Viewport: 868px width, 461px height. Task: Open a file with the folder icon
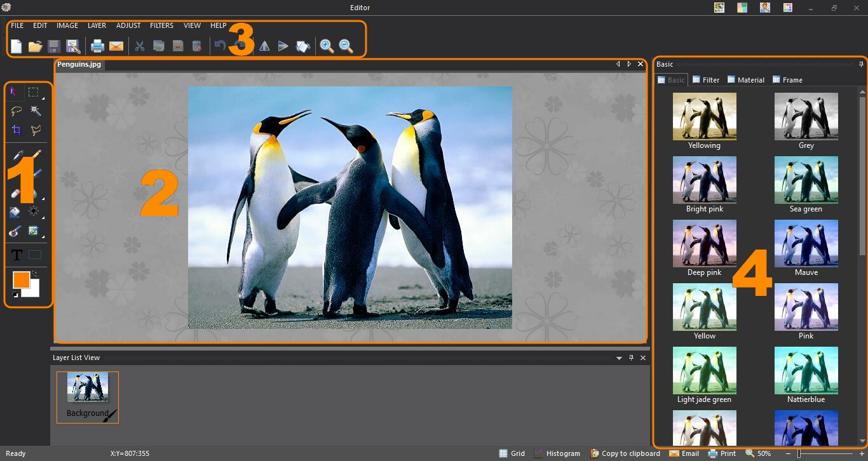pyautogui.click(x=35, y=46)
